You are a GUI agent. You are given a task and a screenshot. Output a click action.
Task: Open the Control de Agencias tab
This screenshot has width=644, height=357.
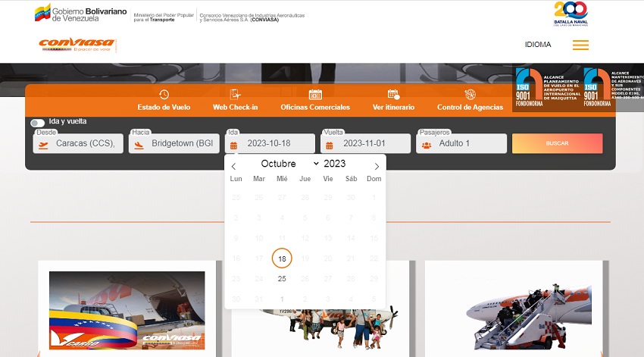470,100
